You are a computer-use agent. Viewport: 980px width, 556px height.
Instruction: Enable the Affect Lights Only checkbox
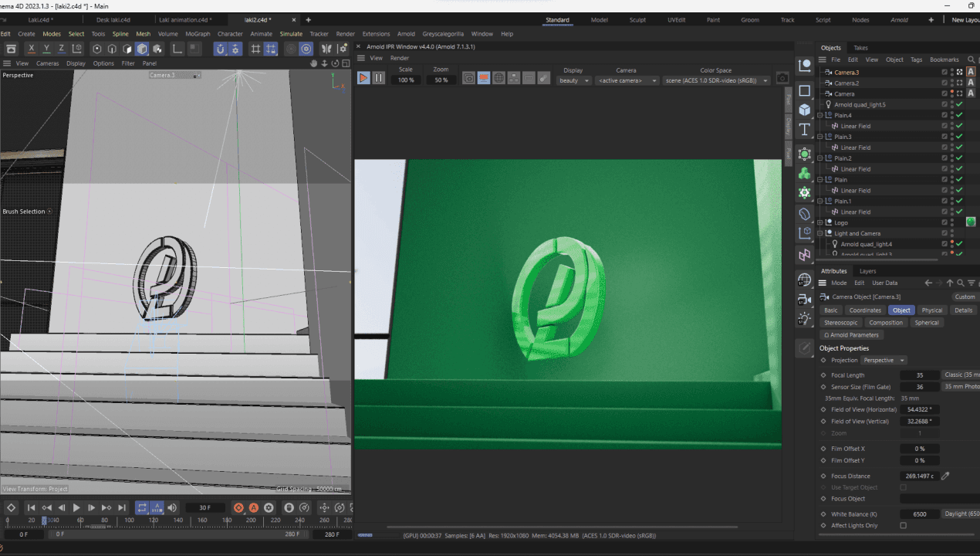pos(903,526)
